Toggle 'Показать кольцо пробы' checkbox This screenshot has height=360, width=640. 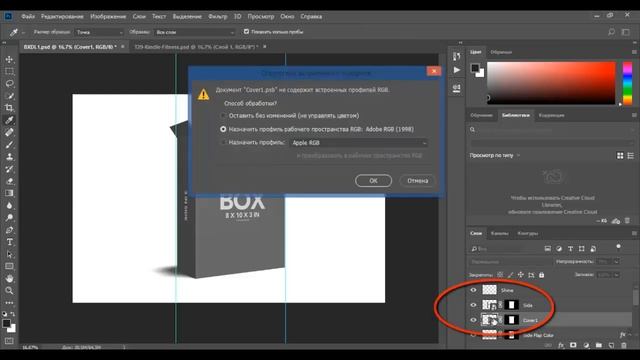pos(246,31)
